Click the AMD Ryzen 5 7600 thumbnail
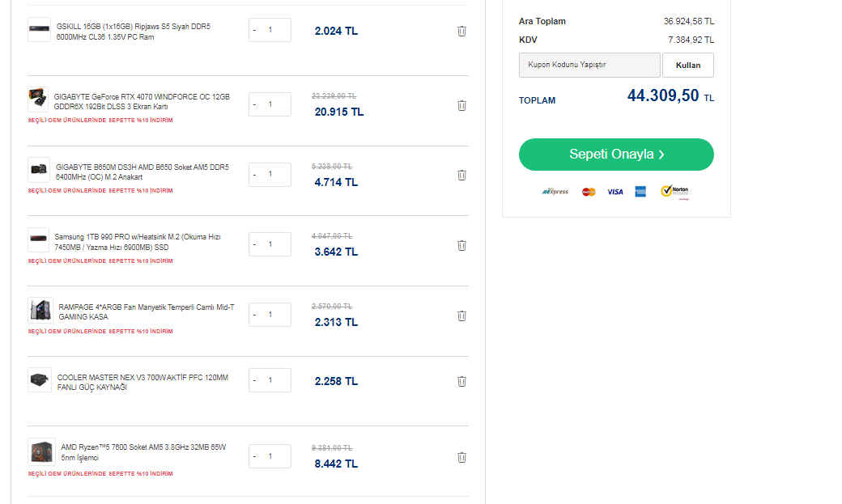842x504 pixels. (41, 451)
